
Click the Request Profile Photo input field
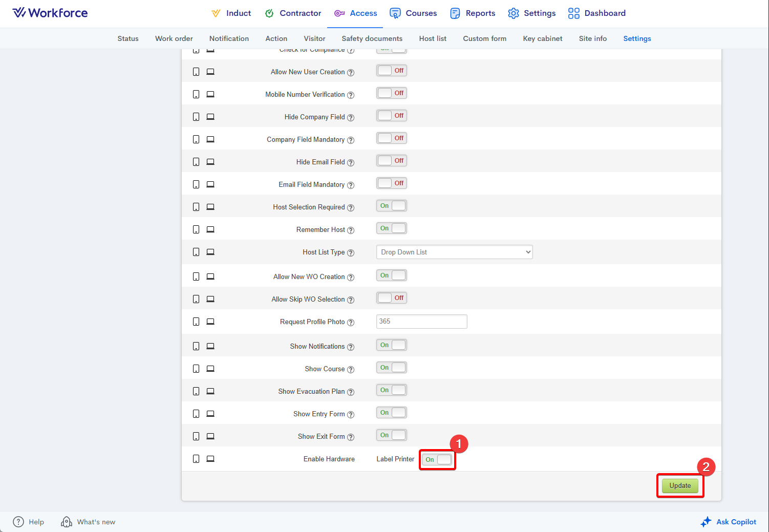421,322
